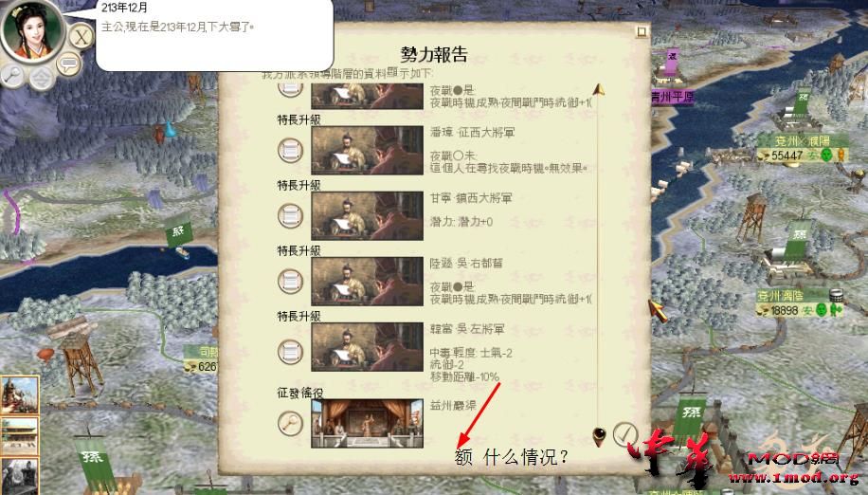Click the magnifier icon next to 征發徭役
868x495 pixels.
(291, 424)
